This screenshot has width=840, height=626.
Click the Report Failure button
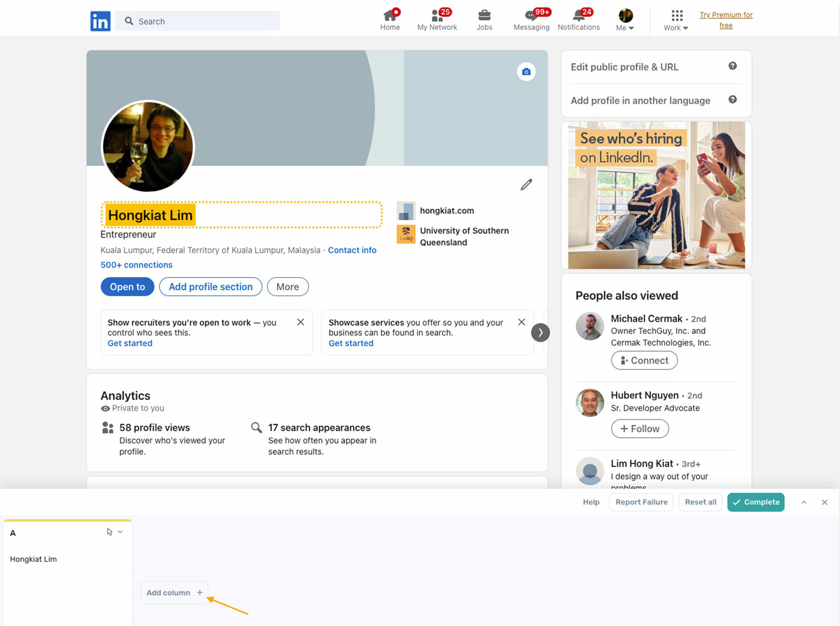click(x=641, y=502)
